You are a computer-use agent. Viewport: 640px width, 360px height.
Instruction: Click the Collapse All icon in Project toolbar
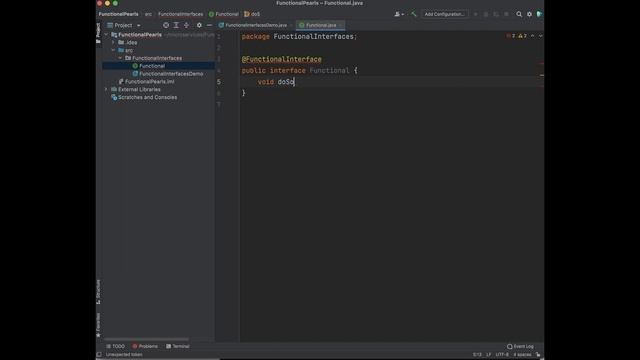tap(187, 25)
